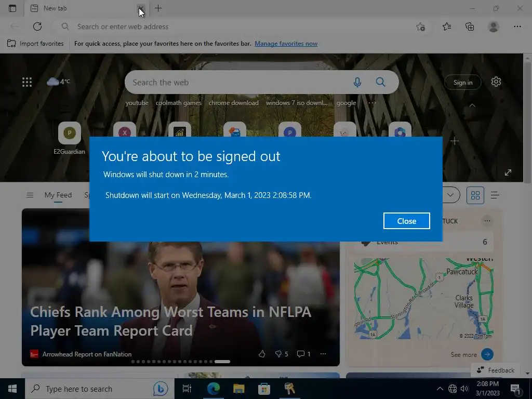Select the coolmath games suggestion
Image resolution: width=532 pixels, height=399 pixels.
(x=179, y=103)
